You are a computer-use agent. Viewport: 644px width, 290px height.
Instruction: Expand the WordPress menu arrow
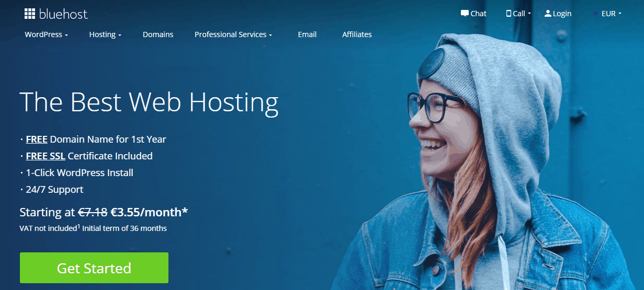click(66, 36)
